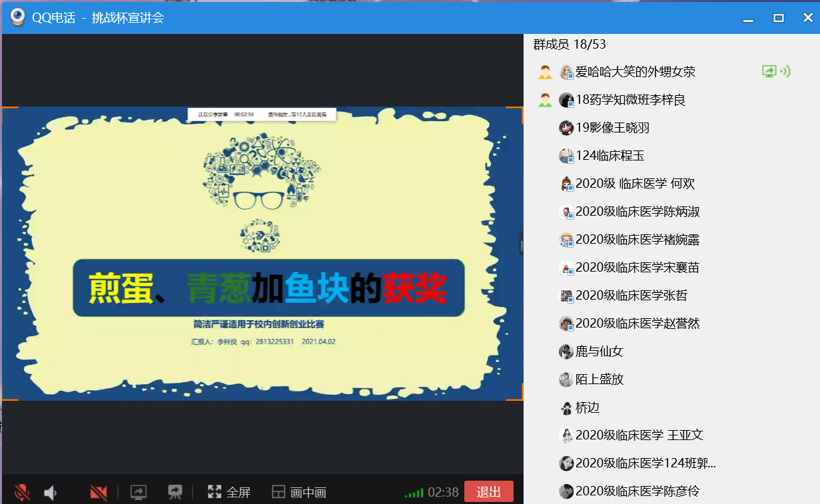Click the share screen monitor icon
This screenshot has height=504, width=820.
click(x=139, y=493)
